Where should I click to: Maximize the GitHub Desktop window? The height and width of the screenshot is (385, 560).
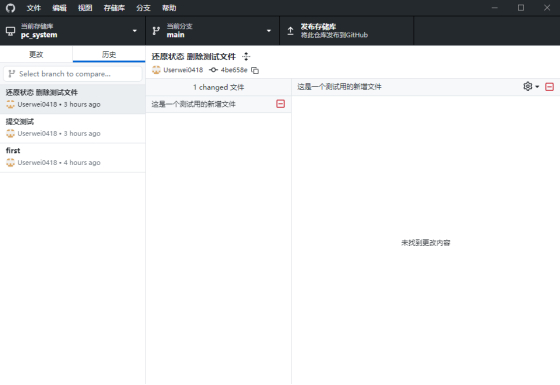pos(521,8)
